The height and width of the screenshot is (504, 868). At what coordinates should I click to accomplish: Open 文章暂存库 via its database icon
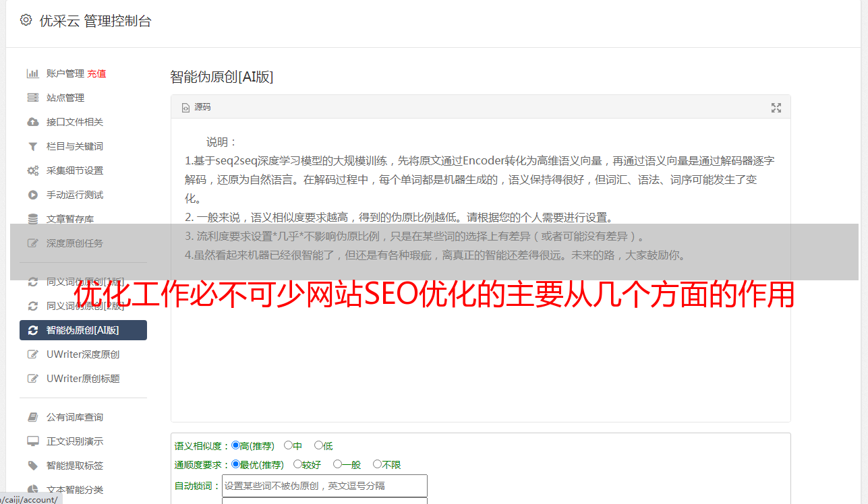point(32,219)
